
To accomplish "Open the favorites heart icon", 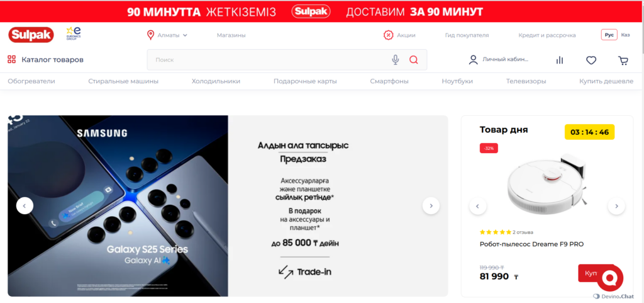I will pos(591,60).
